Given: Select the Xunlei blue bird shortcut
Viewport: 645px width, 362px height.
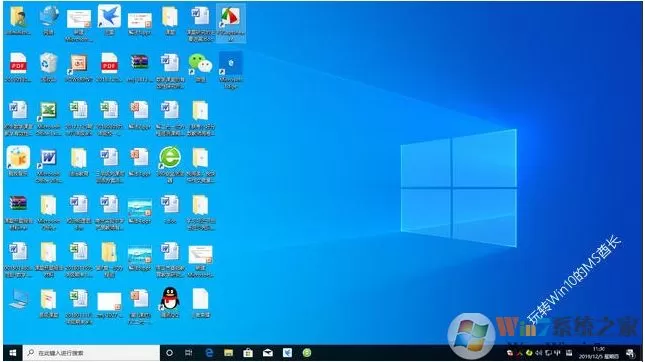Looking at the screenshot, I should pyautogui.click(x=109, y=20).
